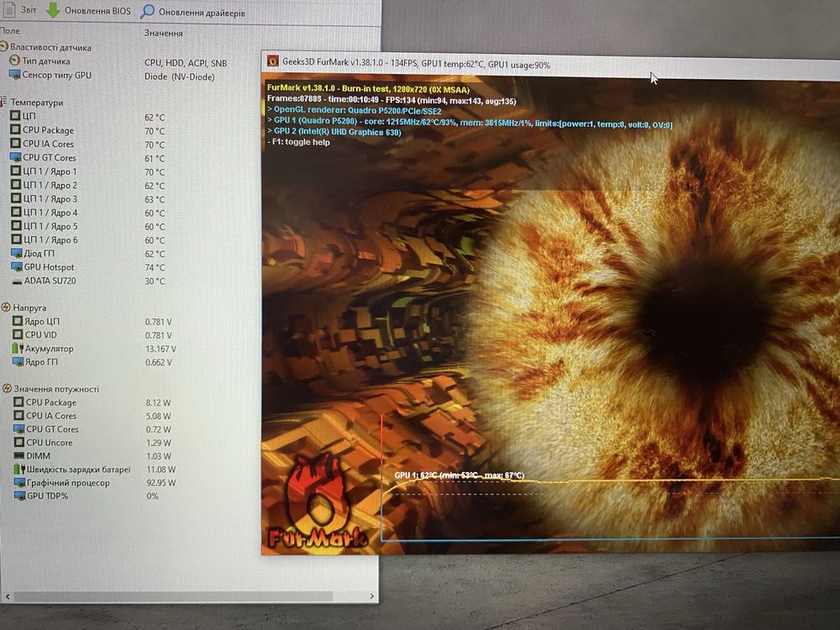Image resolution: width=840 pixels, height=630 pixels.
Task: Click the icon beside ЦП 1 / Ядро 4
Action: tap(16, 213)
